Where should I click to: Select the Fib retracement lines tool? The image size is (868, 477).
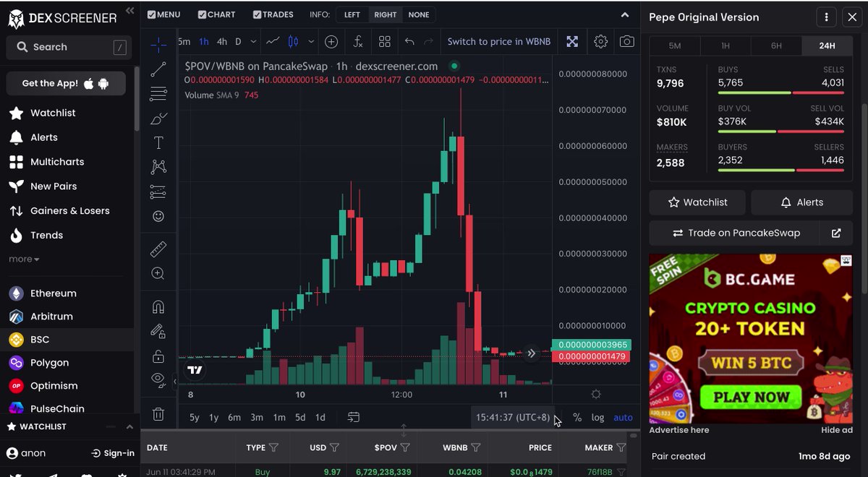tap(158, 94)
